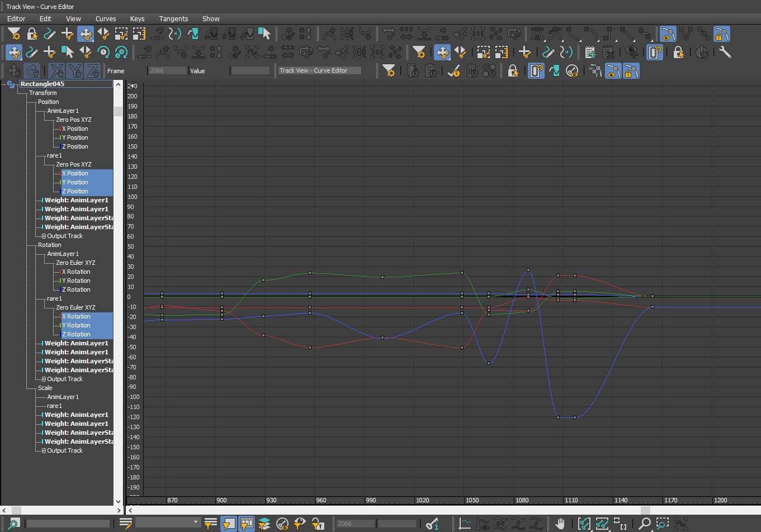
Task: Click the Value input field
Action: point(250,71)
